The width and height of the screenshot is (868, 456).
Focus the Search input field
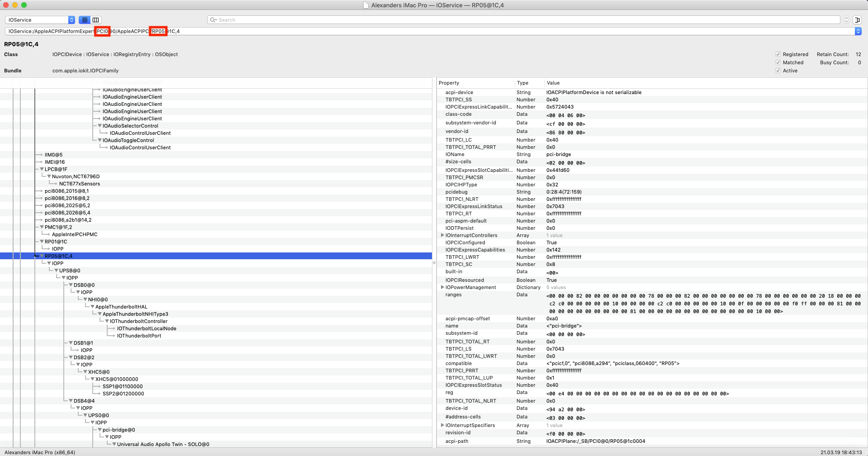(x=523, y=20)
